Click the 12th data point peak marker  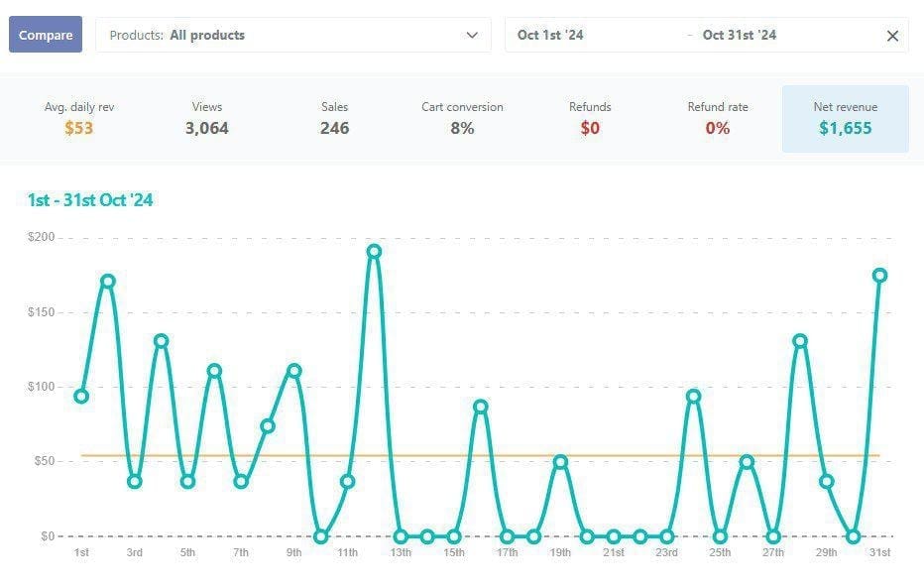tap(374, 252)
